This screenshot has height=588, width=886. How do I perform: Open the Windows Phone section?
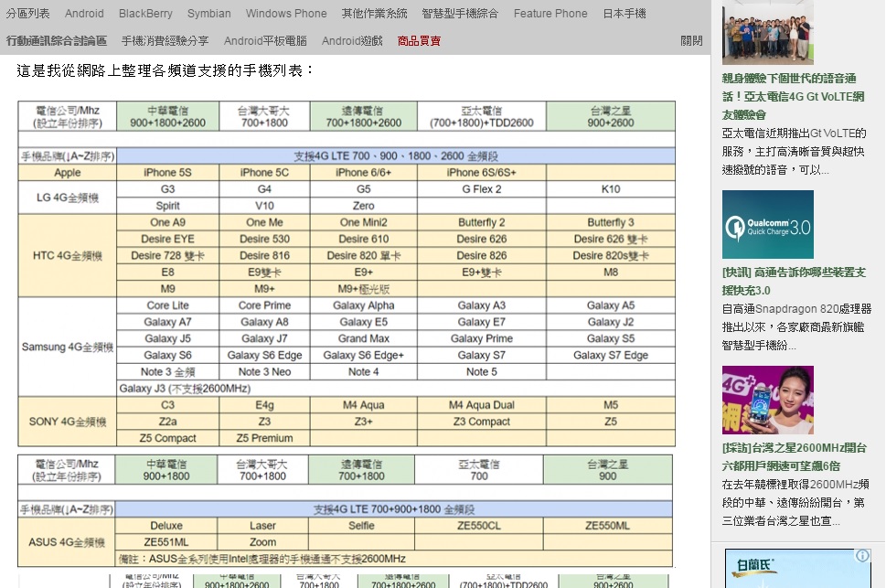click(286, 13)
